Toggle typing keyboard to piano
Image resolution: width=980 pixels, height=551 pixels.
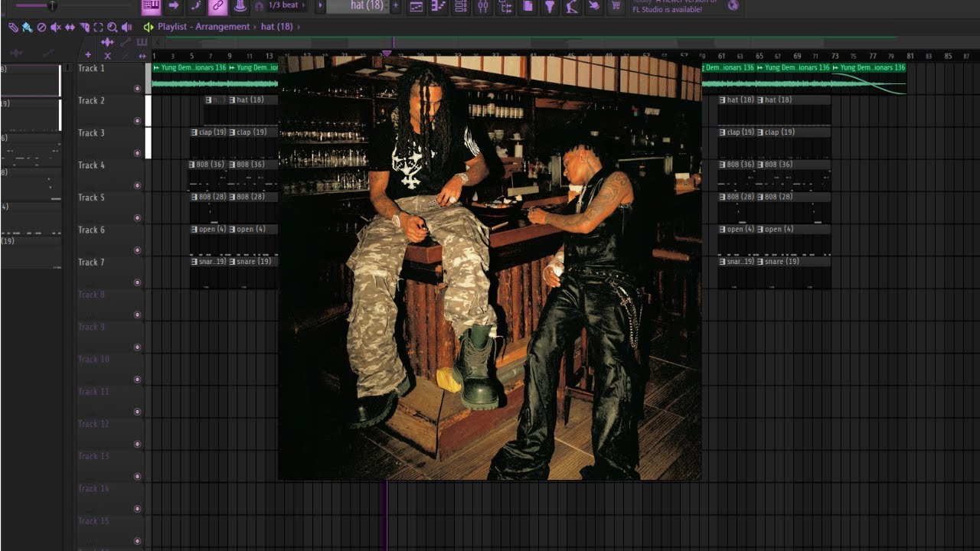pos(151,6)
